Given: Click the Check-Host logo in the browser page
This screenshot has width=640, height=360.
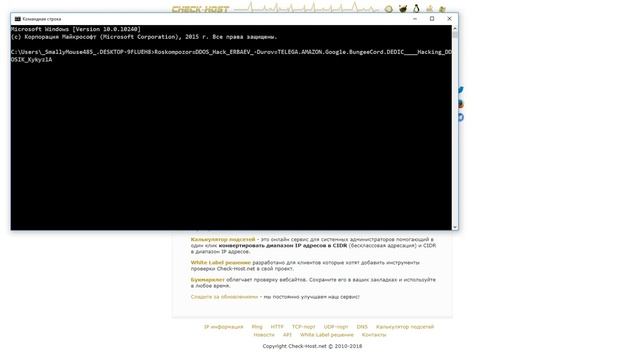Looking at the screenshot, I should (200, 9).
